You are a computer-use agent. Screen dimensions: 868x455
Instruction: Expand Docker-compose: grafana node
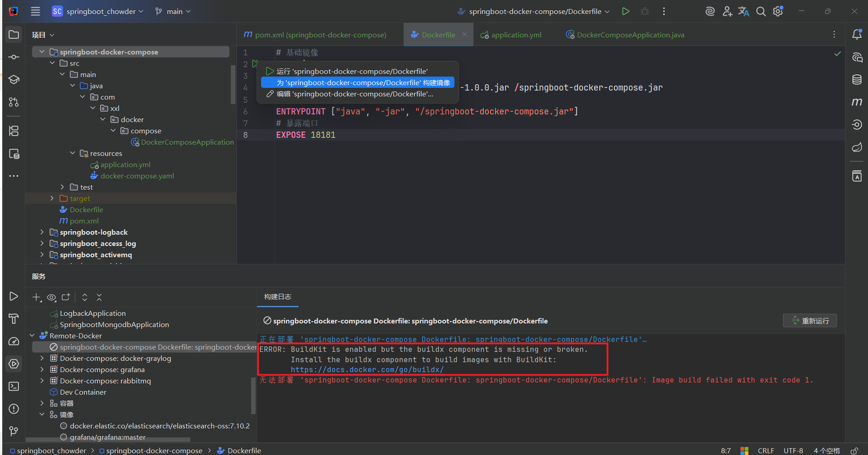coord(42,369)
